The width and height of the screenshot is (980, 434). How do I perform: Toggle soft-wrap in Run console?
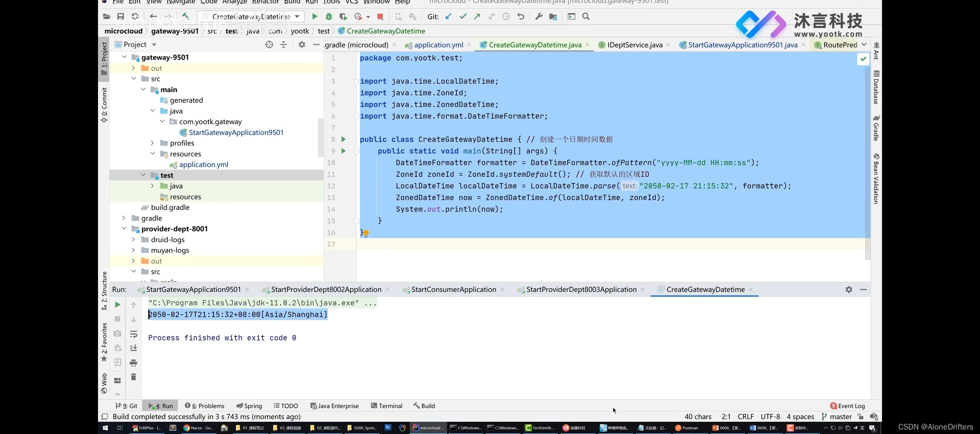pyautogui.click(x=134, y=334)
